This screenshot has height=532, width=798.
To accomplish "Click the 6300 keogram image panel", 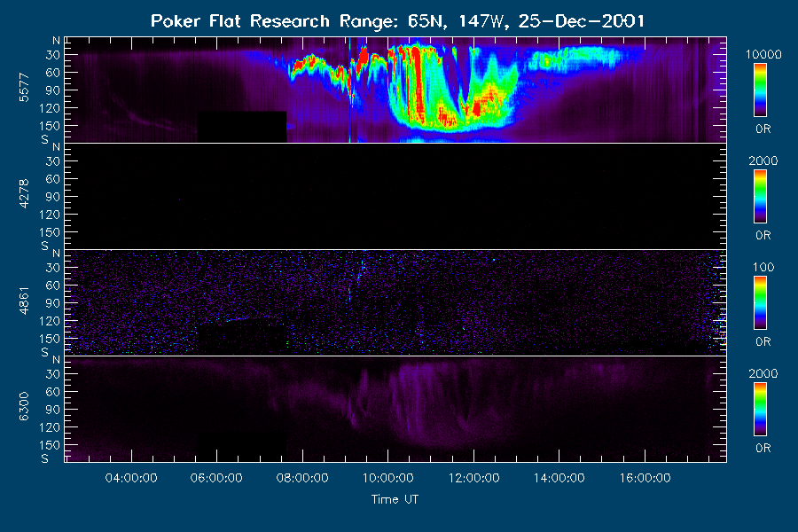I will 395,409.
